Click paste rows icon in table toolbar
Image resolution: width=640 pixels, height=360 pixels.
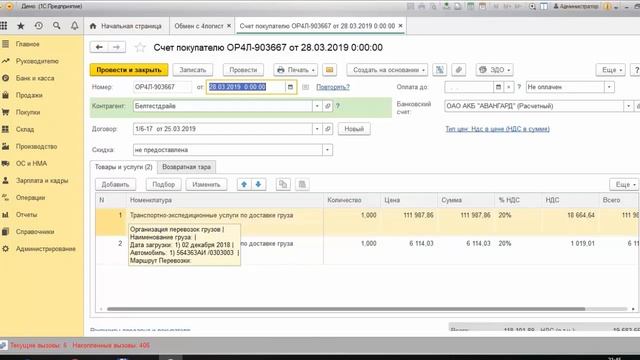pyautogui.click(x=302, y=184)
